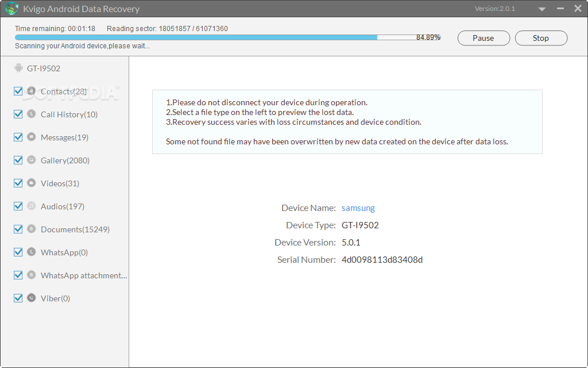The image size is (588, 368).
Task: Click the serial number 4d0098113d83408d
Action: (382, 259)
